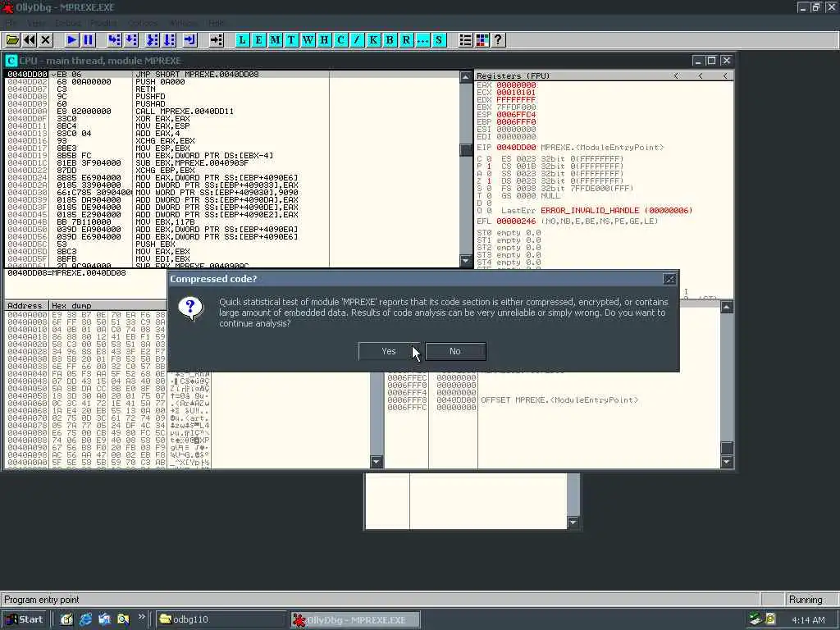Show Log window with L button
This screenshot has width=840, height=630.
(x=243, y=40)
